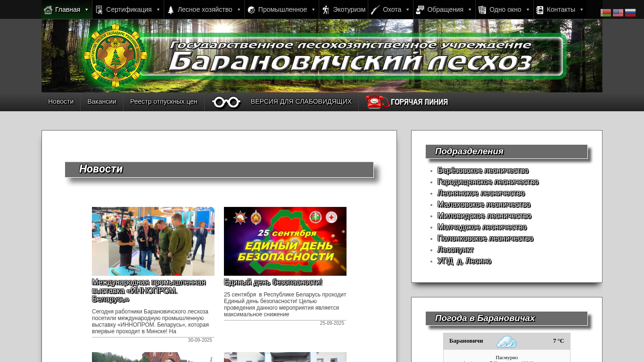
Task: Click the Барановичи city name in weather widget
Action: [x=466, y=341]
